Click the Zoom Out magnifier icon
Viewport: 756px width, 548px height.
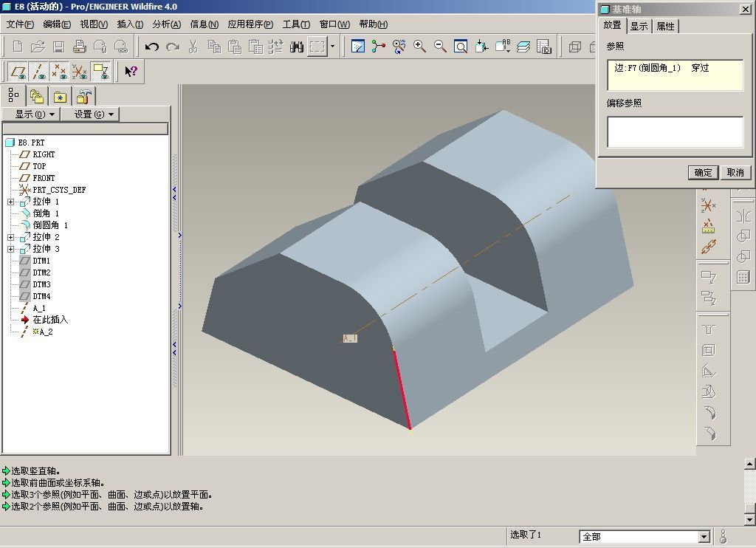point(440,47)
